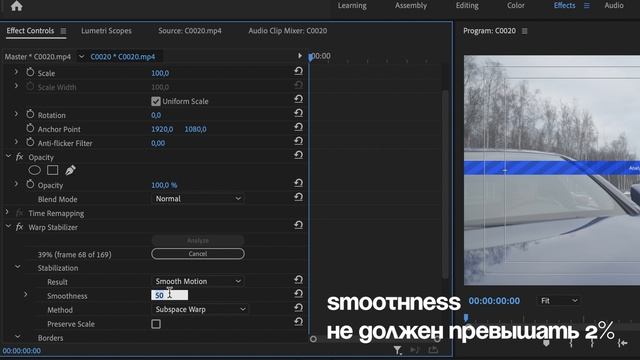This screenshot has width=640, height=360.
Task: Select the Color workspace
Action: (516, 5)
